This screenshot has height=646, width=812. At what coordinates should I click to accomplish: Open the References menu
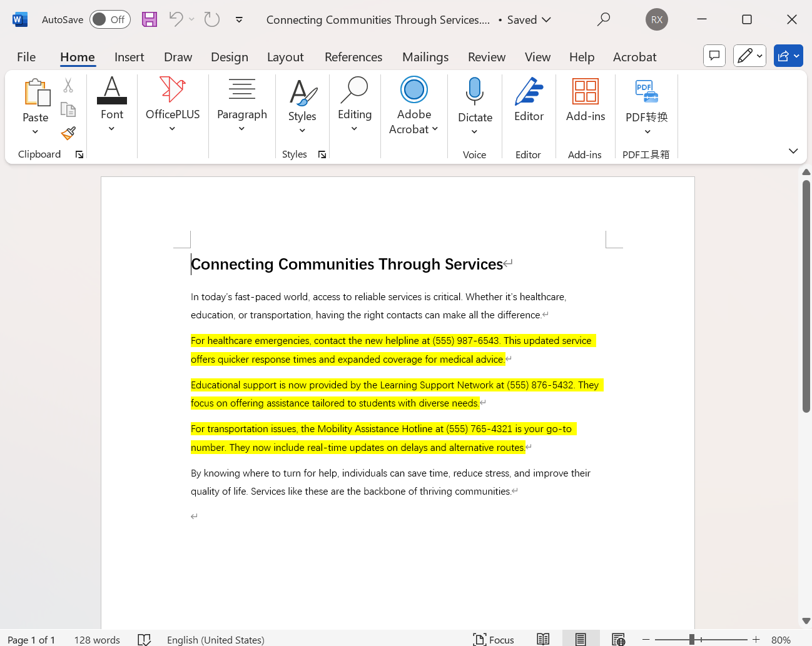click(x=353, y=57)
